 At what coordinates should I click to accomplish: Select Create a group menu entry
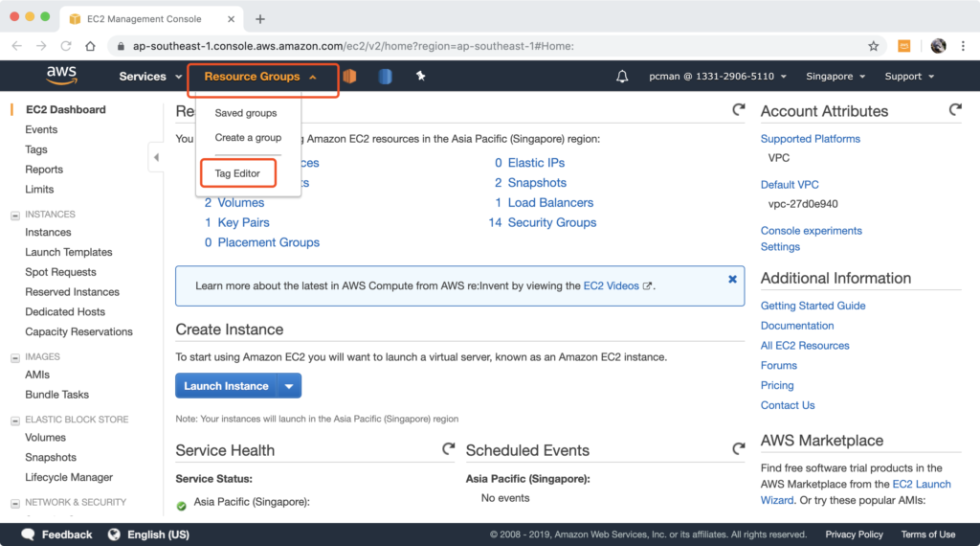point(248,138)
